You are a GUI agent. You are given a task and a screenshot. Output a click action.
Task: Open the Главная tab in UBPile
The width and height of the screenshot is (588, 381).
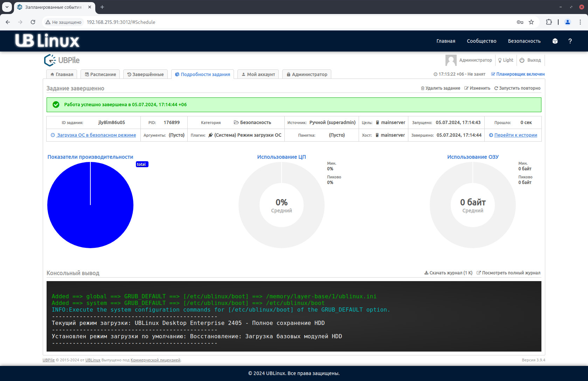[x=62, y=74]
